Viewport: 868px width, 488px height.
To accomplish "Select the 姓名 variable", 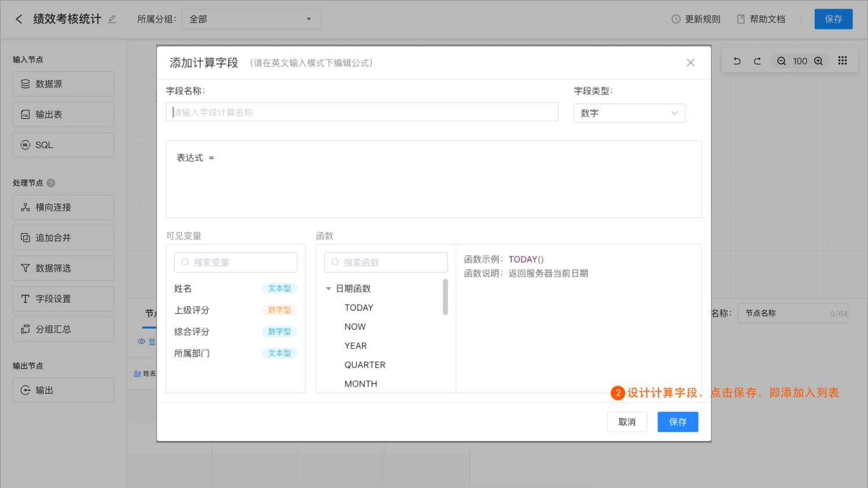I will point(236,288).
